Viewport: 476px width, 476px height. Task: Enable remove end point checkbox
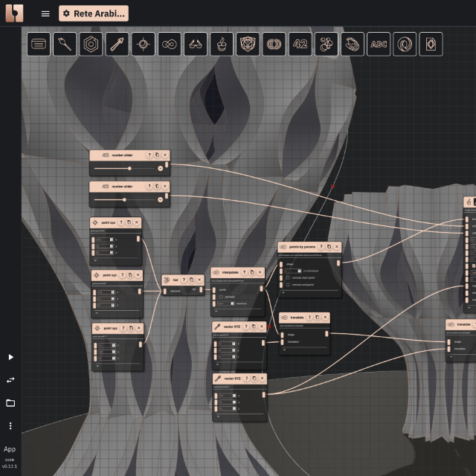[x=288, y=285]
